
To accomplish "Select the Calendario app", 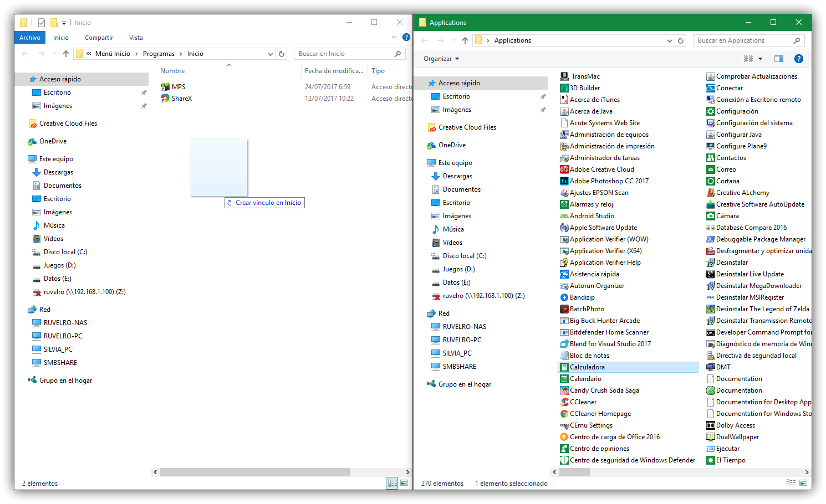I will (x=580, y=379).
